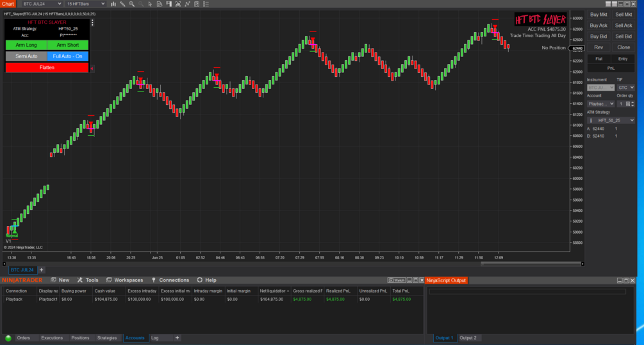
Task: Click the horizontal chart scrollbar thumb
Action: coord(531,264)
